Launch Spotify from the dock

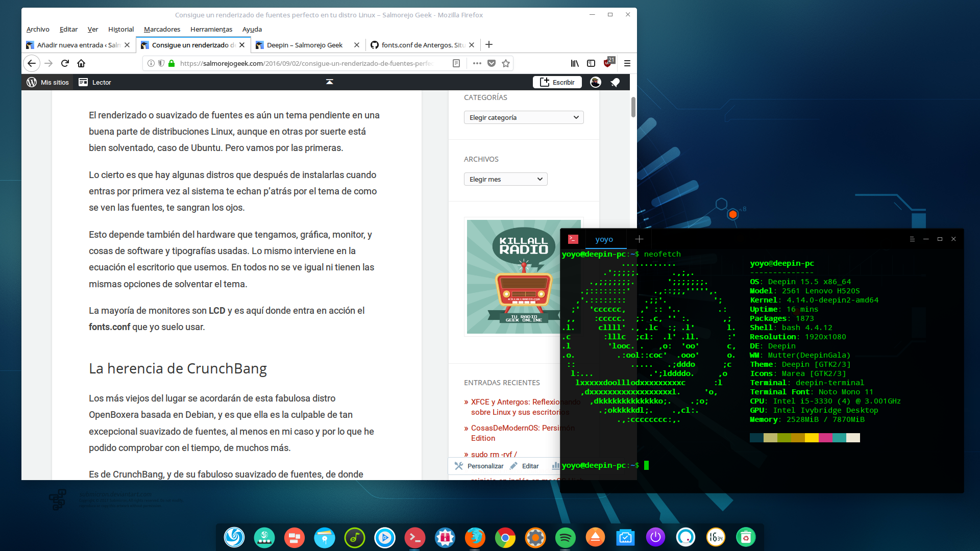tap(565, 537)
